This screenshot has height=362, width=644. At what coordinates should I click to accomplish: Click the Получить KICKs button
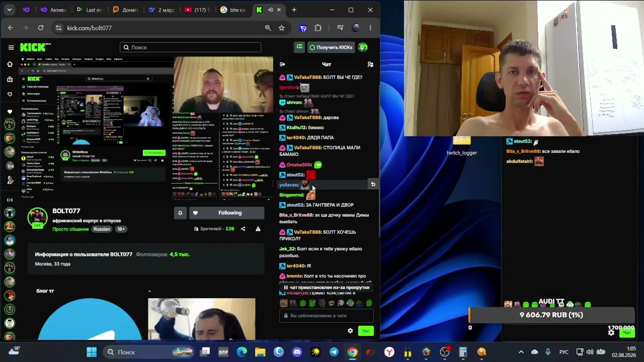tap(331, 47)
